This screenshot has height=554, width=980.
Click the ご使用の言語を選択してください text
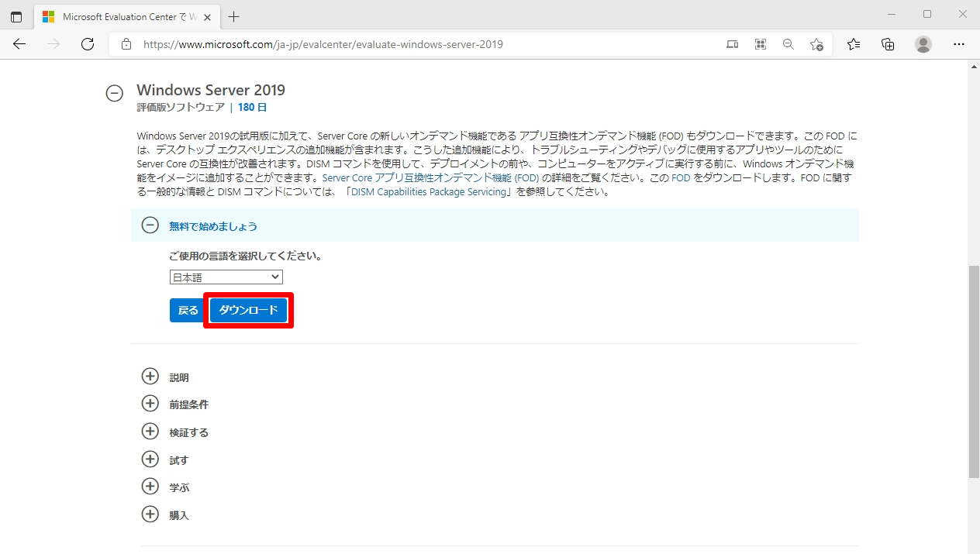246,256
